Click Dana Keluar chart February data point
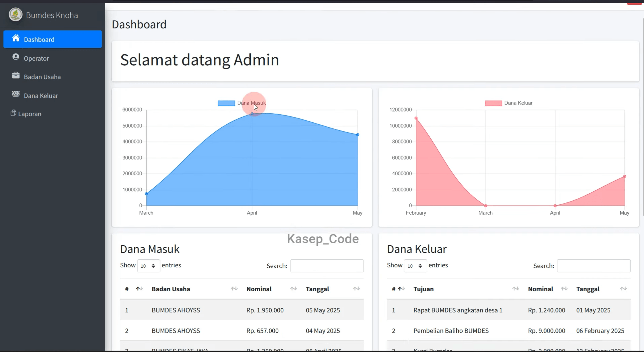Image resolution: width=644 pixels, height=352 pixels. 416,118
